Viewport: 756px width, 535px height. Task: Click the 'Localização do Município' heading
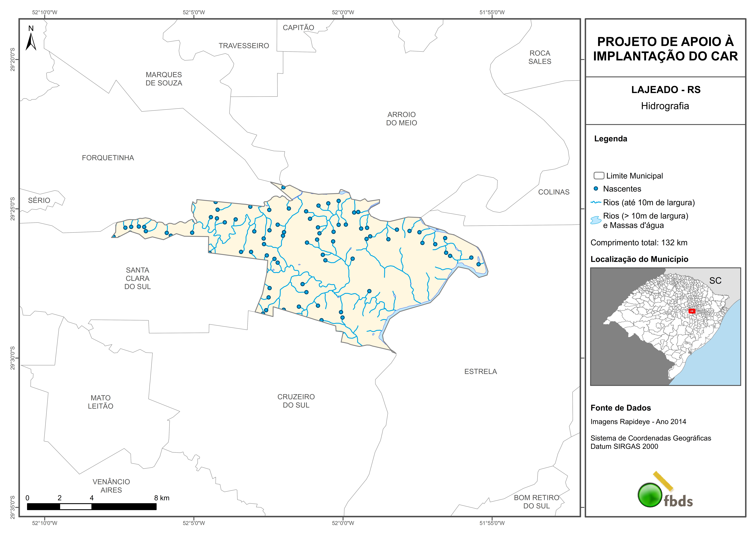[639, 259]
